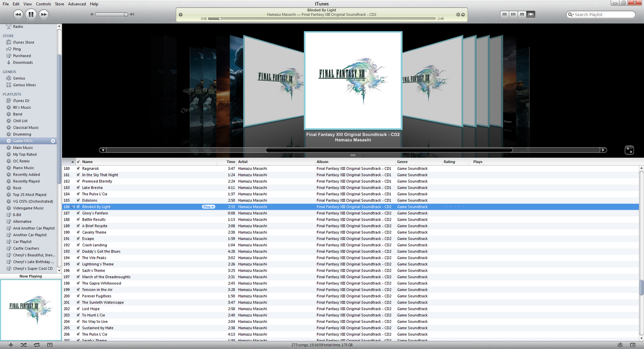This screenshot has height=349, width=644.
Task: Switch to album list view
Action: coord(513,14)
